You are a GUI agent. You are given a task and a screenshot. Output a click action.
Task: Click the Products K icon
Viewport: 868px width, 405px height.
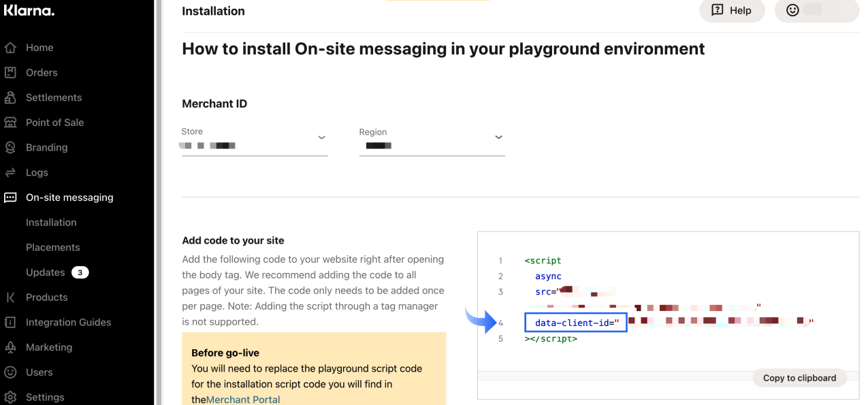10,297
